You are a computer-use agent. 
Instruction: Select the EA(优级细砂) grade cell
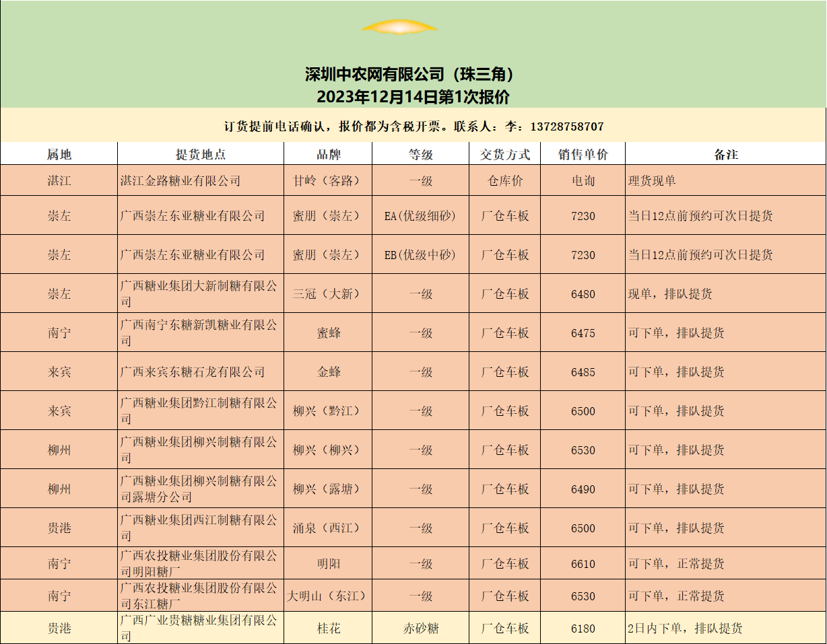(420, 216)
